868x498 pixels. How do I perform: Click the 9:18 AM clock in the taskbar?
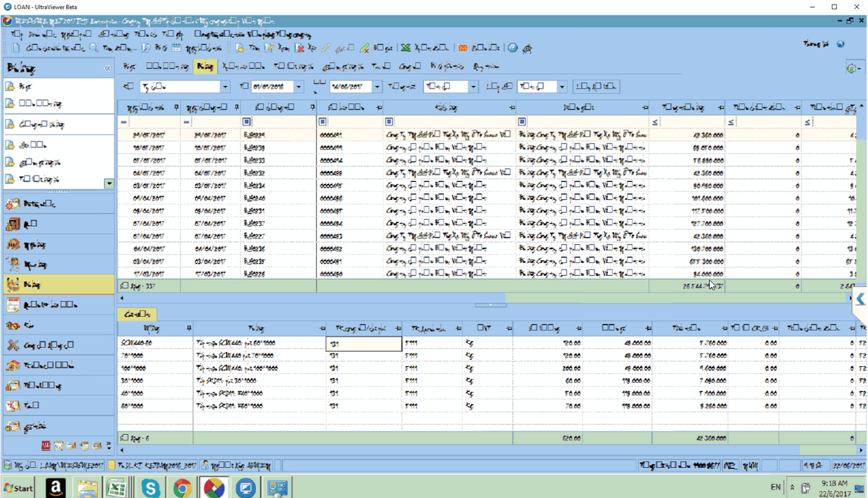[x=833, y=483]
